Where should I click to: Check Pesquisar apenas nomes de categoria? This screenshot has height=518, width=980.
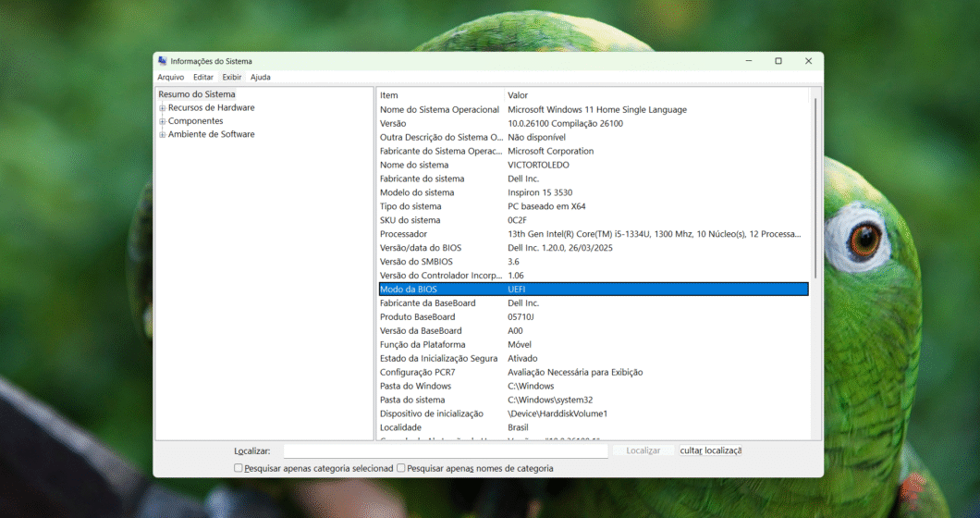tap(401, 468)
